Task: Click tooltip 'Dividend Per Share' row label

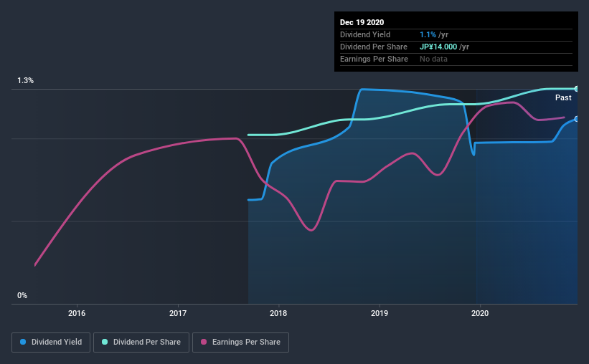Action: [x=373, y=47]
